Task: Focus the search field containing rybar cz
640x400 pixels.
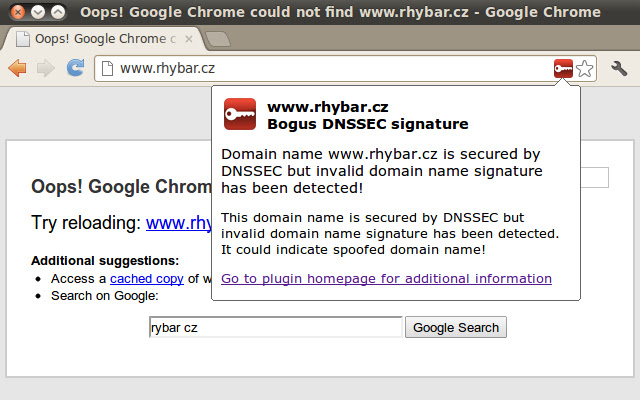Action: (x=276, y=327)
